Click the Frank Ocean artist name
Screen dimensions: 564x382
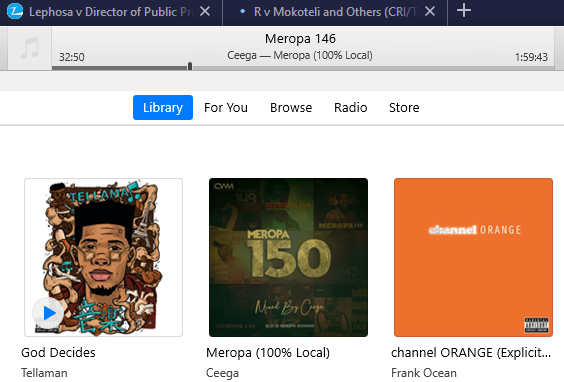pos(424,373)
